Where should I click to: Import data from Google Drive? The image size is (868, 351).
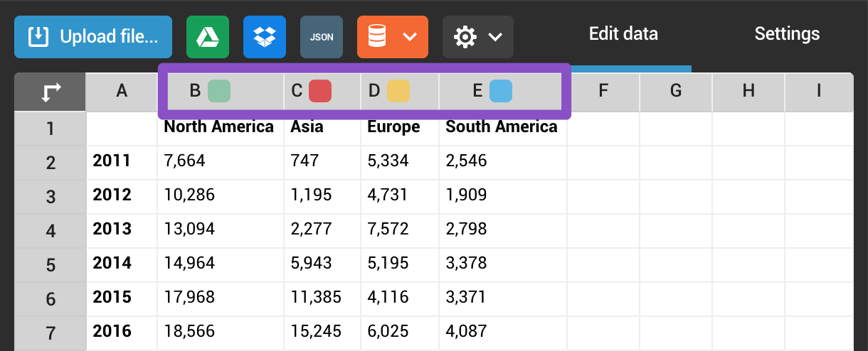(208, 37)
